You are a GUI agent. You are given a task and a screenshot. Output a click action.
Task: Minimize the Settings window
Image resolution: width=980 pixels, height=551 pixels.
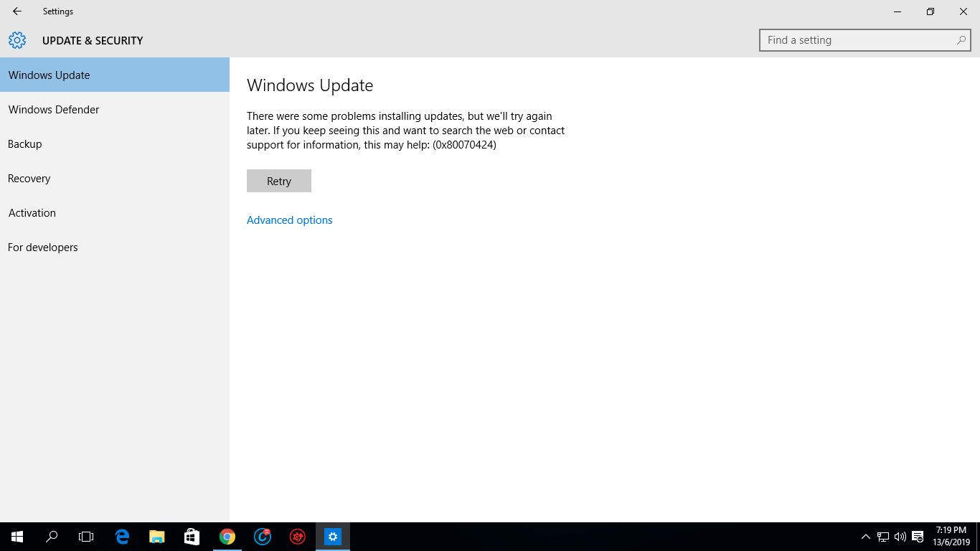click(897, 11)
